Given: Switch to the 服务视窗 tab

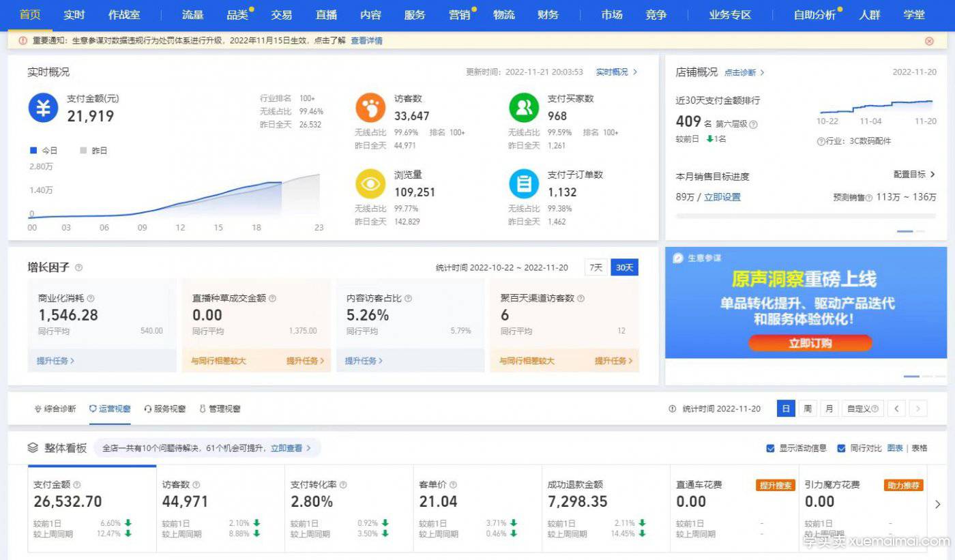Looking at the screenshot, I should (x=165, y=409).
